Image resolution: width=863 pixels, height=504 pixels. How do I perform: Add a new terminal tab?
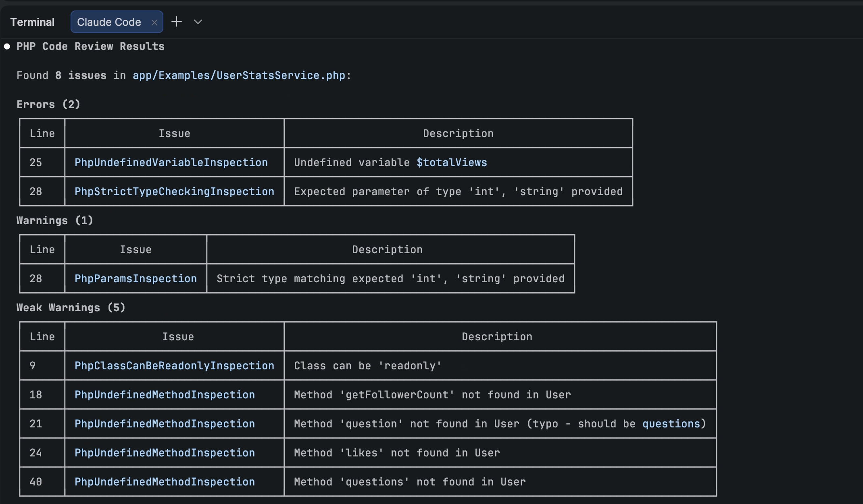177,22
